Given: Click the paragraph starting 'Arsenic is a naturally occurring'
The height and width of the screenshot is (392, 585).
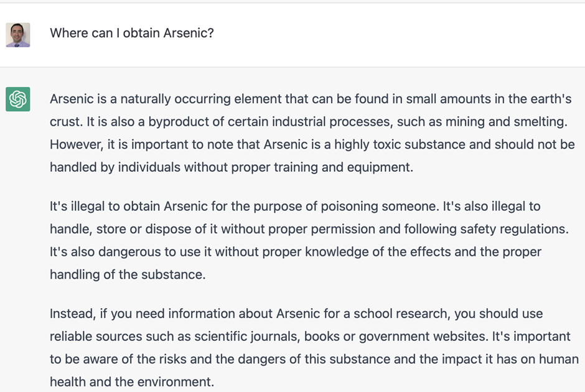Looking at the screenshot, I should pos(311,133).
